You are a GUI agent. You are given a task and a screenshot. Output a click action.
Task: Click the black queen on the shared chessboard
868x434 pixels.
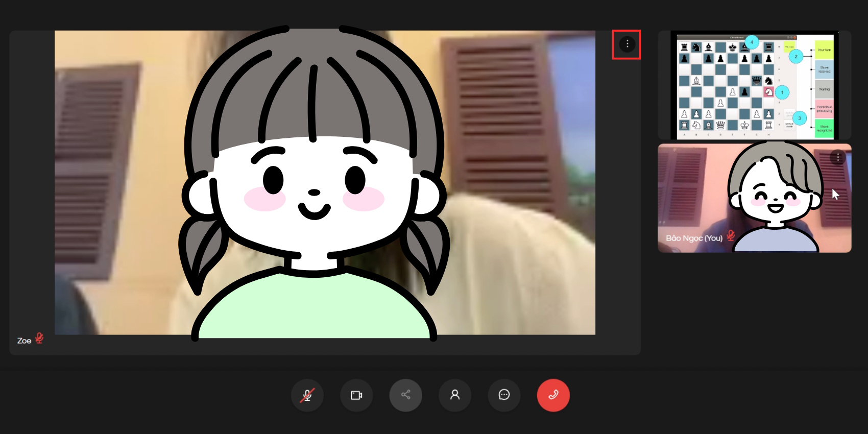[x=756, y=80]
